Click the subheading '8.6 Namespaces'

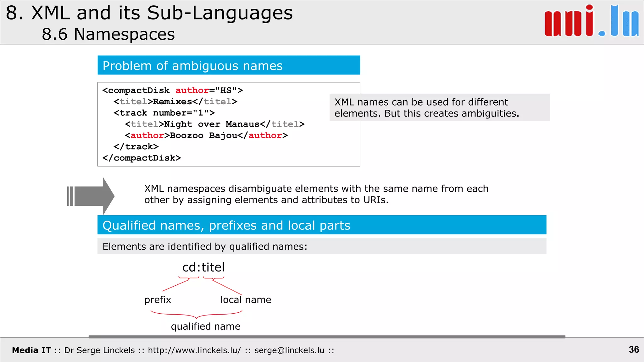(108, 34)
